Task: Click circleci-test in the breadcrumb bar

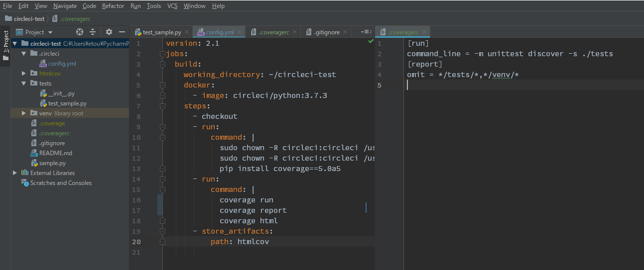Action: coord(24,19)
